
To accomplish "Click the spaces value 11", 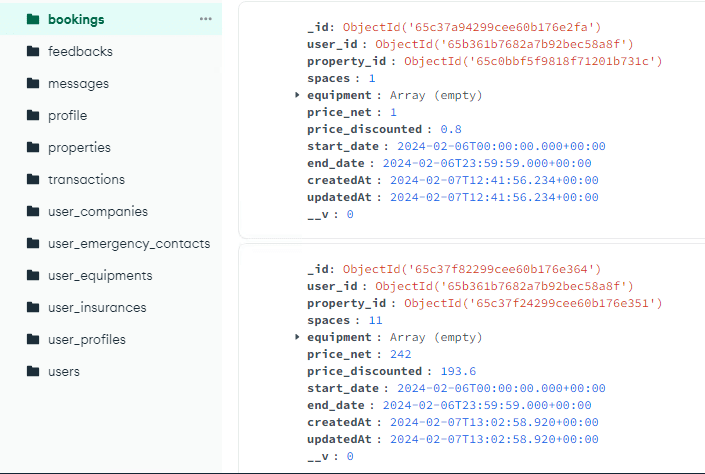I will 376,320.
